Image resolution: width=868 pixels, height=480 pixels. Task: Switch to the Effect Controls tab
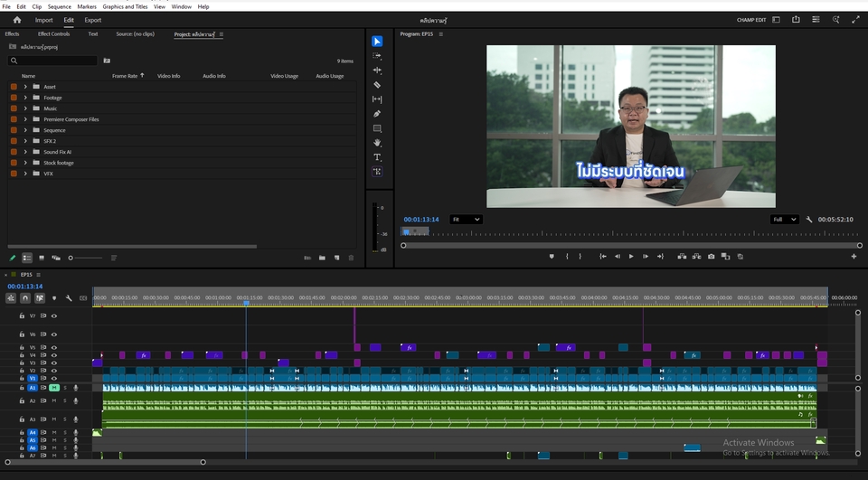coord(53,34)
